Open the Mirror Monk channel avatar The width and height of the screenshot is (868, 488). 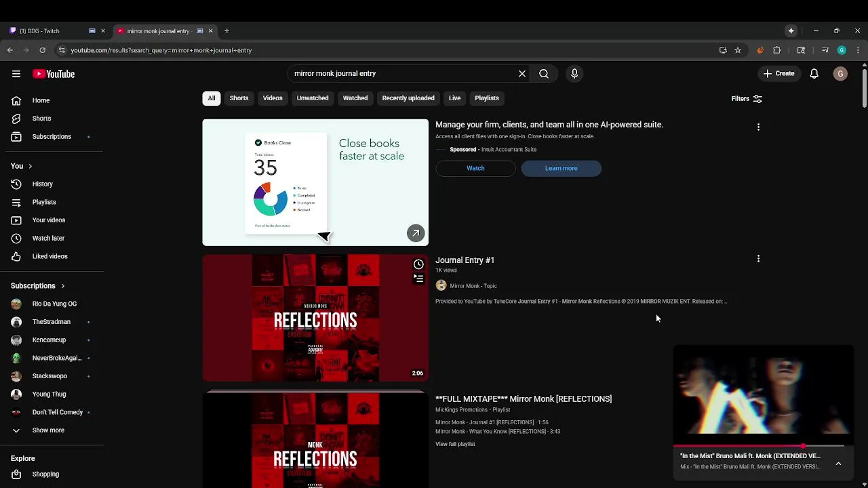(441, 286)
